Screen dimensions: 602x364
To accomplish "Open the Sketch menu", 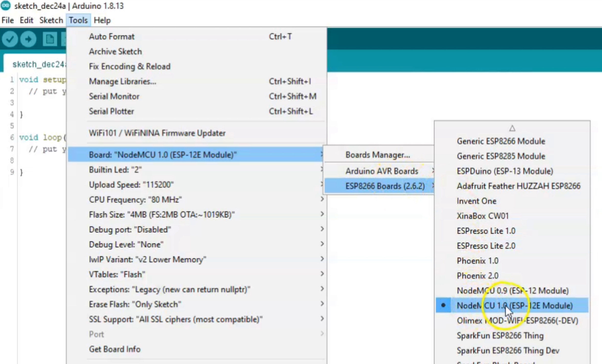I will pos(51,20).
